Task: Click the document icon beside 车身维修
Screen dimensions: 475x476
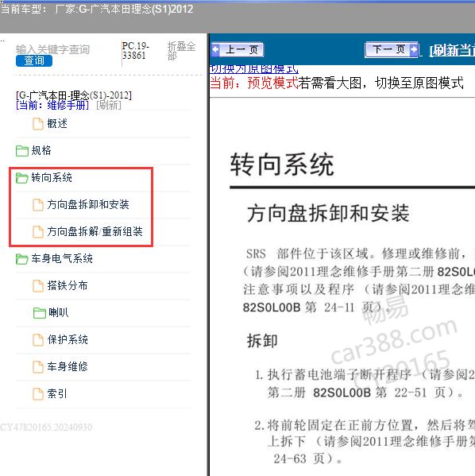Action: coord(38,367)
